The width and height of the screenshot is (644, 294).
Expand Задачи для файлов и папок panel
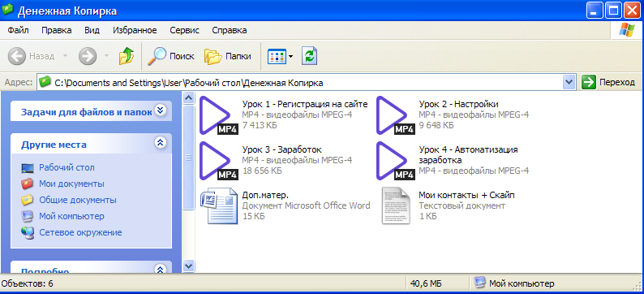click(x=160, y=110)
